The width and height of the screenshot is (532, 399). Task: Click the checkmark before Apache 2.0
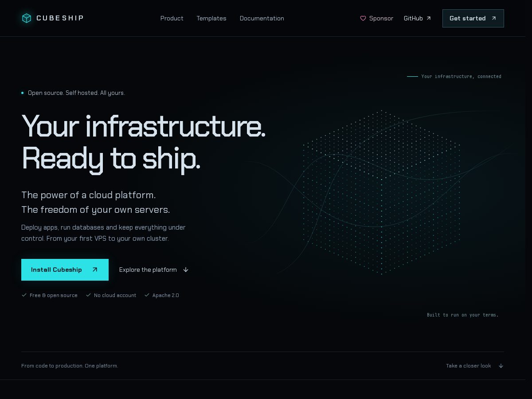147,295
